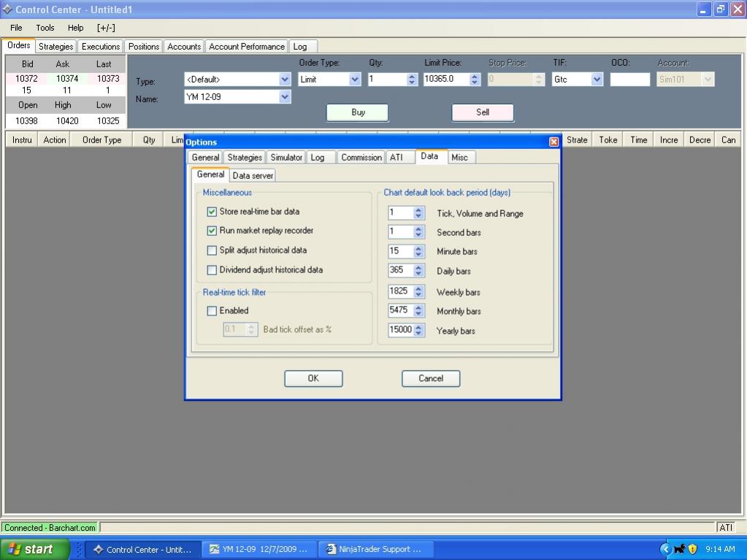Screen dimensions: 747x560
Task: Open General tab in Options dialog
Action: click(205, 157)
